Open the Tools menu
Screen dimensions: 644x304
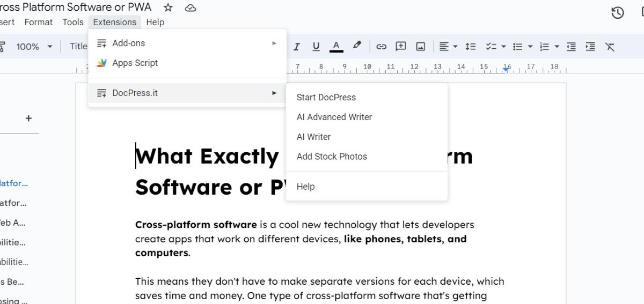(x=73, y=22)
